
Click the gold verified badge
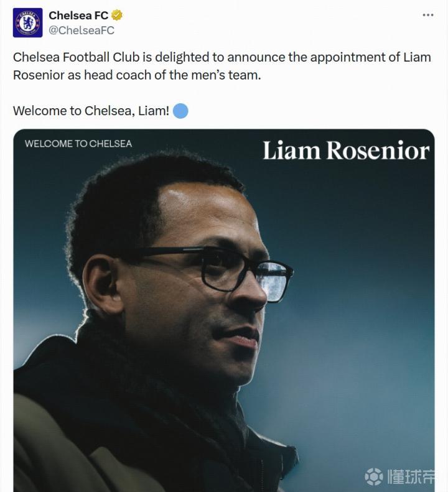click(x=117, y=16)
